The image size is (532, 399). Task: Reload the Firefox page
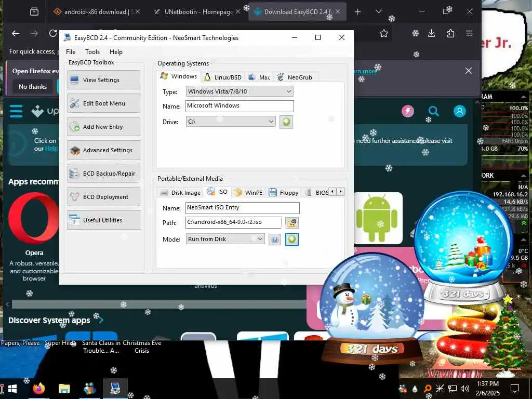(x=52, y=33)
